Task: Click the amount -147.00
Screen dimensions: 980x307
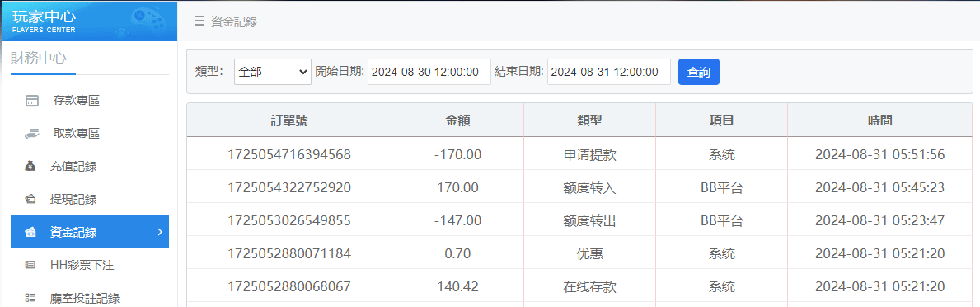Action: pos(457,220)
